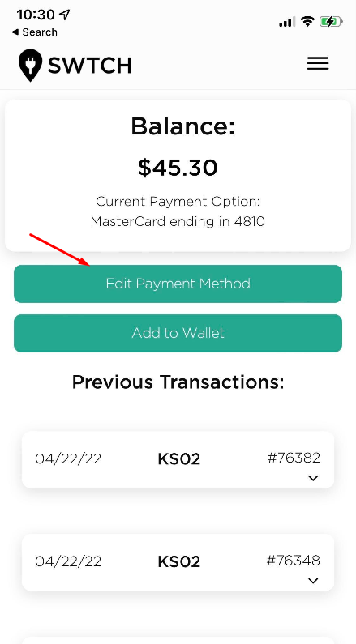
Task: Tap the 10:30 clock in status bar
Action: (36, 15)
